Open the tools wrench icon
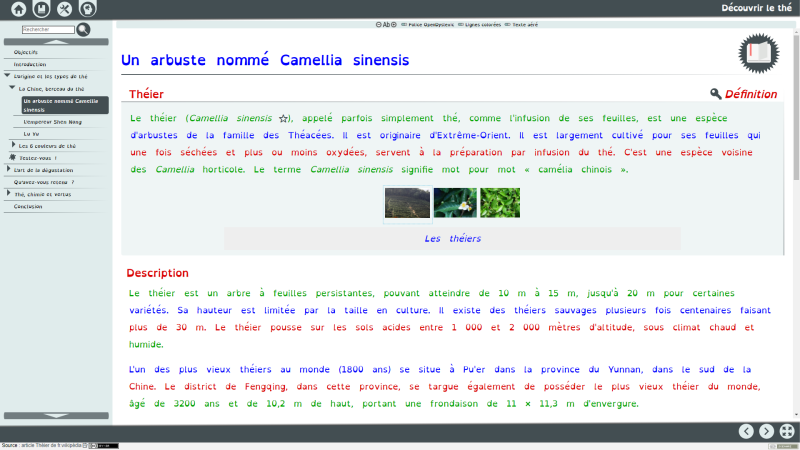 [x=65, y=9]
